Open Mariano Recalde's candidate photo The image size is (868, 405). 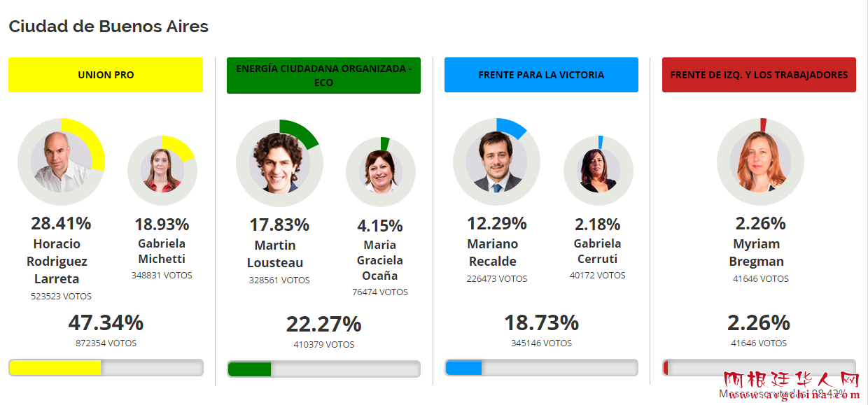496,162
